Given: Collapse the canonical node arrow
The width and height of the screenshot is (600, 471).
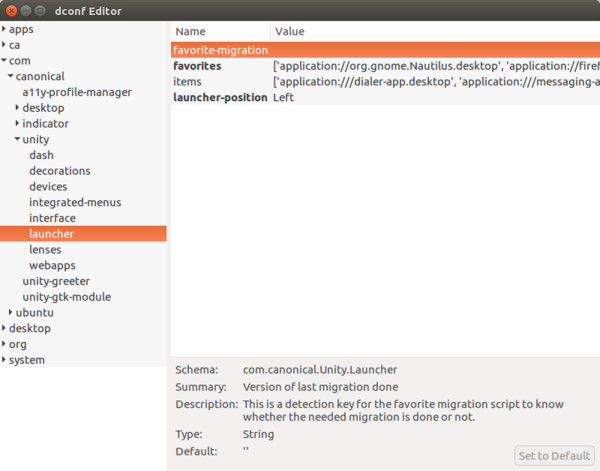Looking at the screenshot, I should click(x=11, y=76).
